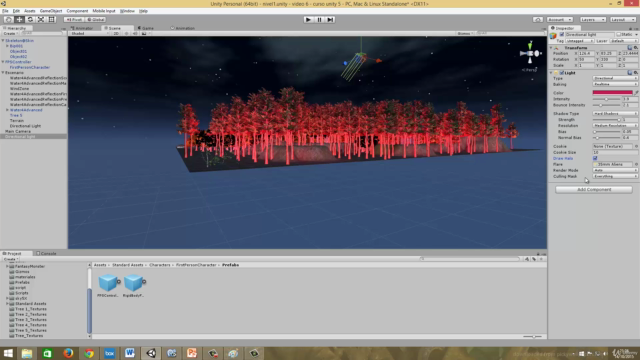Switch to the Game tab
The height and width of the screenshot is (360, 640).
(x=146, y=28)
